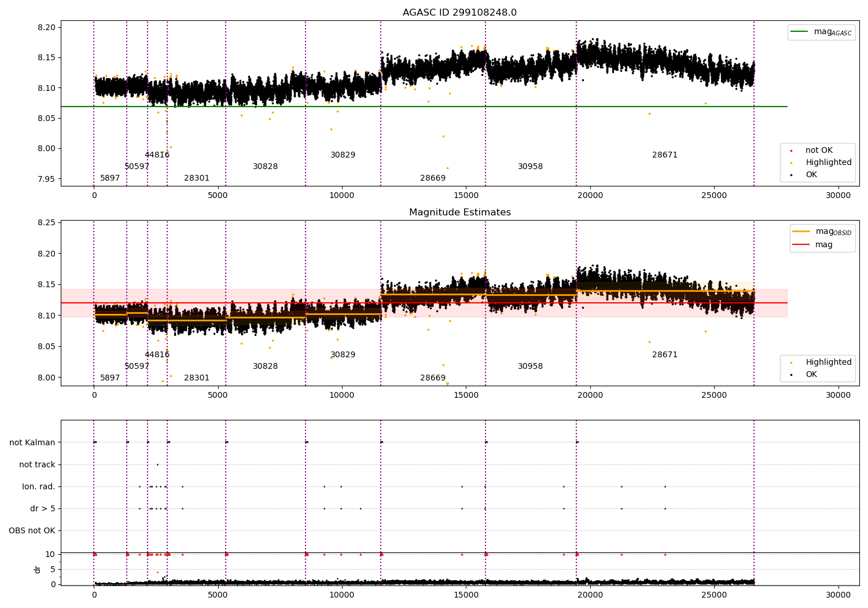
Task: Click the 7.95 y-axis tick label
Action: [46, 179]
